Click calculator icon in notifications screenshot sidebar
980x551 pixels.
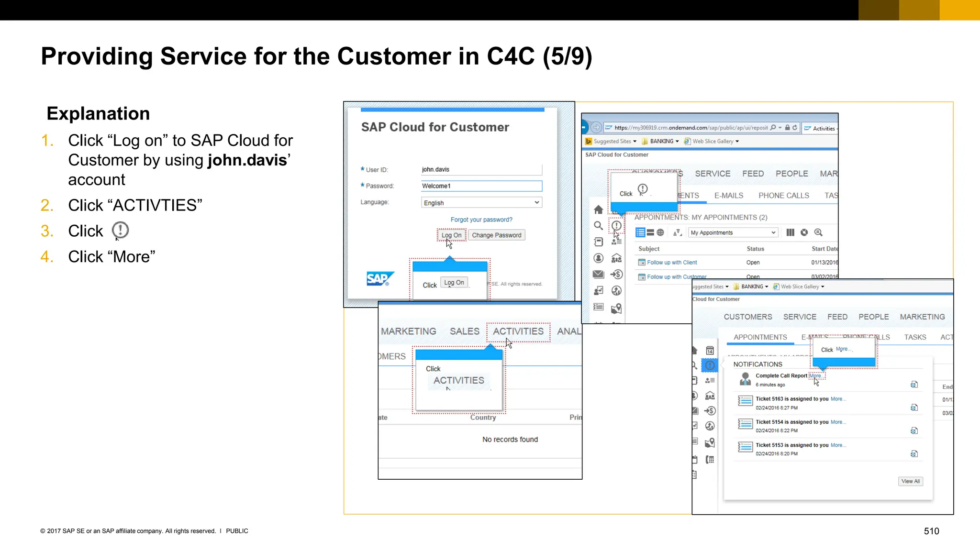710,460
